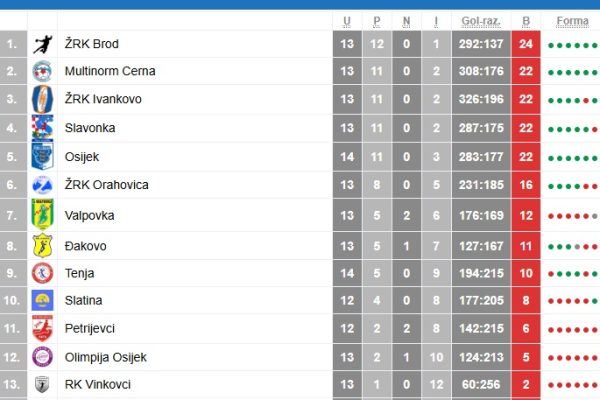Click first red form dot for Valpovka

551,216
